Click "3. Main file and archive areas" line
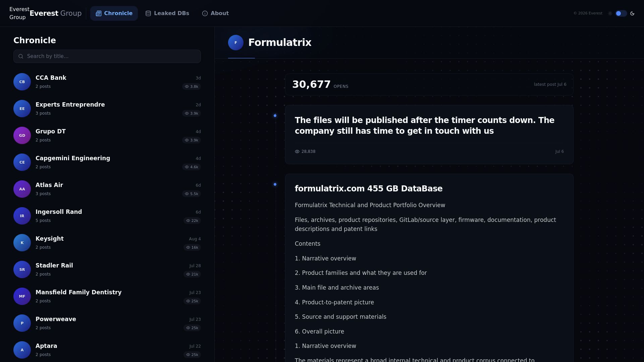Image resolution: width=644 pixels, height=362 pixels. pyautogui.click(x=337, y=288)
